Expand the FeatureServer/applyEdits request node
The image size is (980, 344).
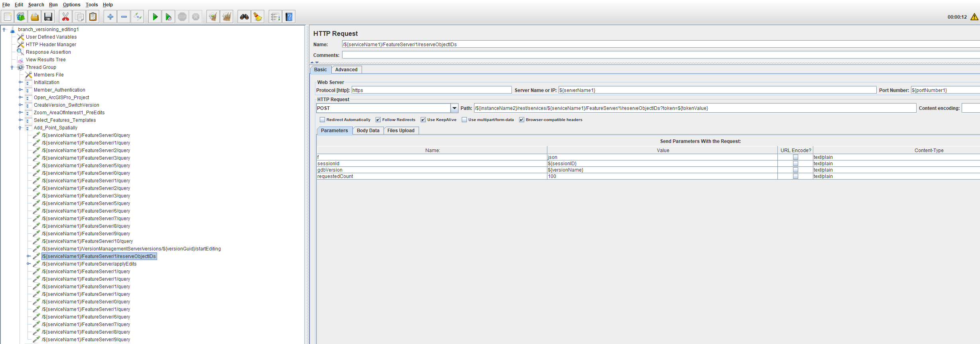pos(28,264)
